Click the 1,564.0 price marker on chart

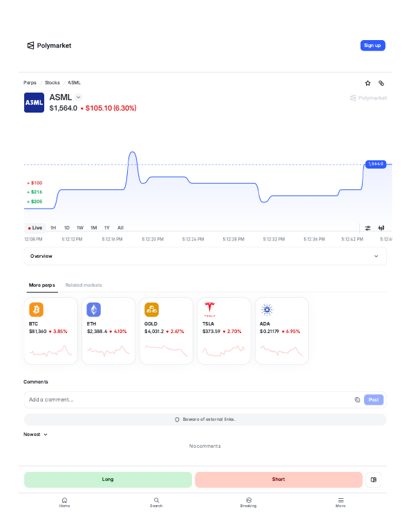click(x=376, y=164)
